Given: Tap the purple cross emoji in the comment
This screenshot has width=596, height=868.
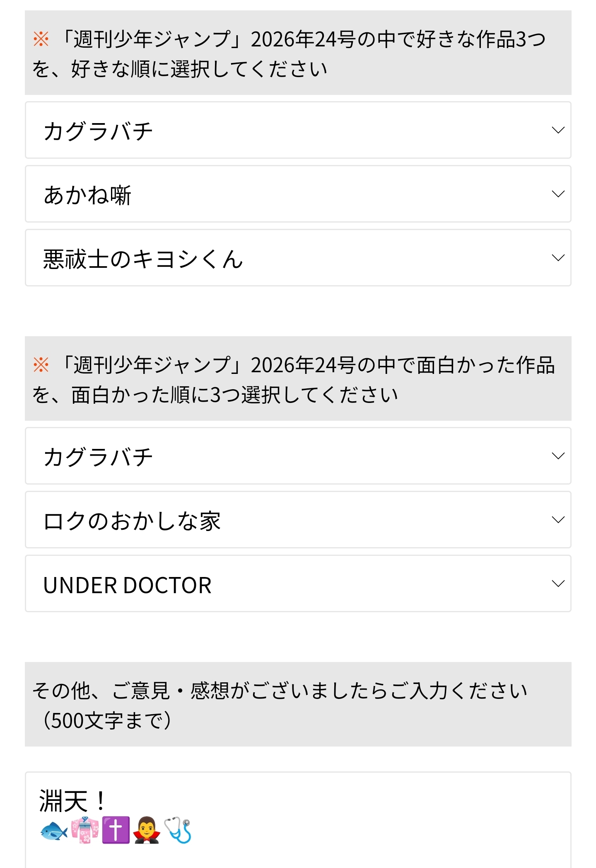Looking at the screenshot, I should click(116, 830).
